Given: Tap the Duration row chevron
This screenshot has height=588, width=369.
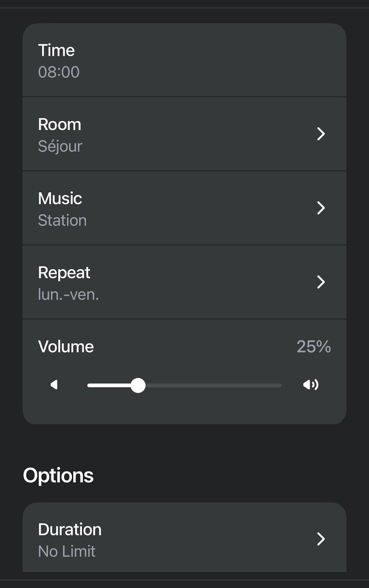Looking at the screenshot, I should click(321, 539).
